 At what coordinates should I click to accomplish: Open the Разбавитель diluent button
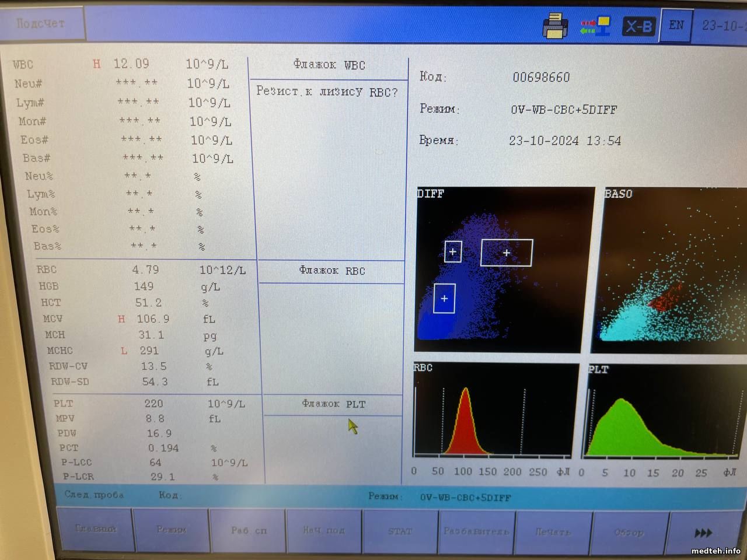click(x=476, y=531)
